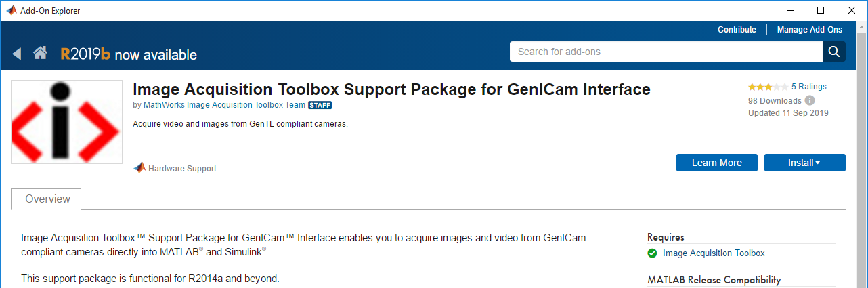868x288 pixels.
Task: Click the star rating display
Action: (768, 87)
